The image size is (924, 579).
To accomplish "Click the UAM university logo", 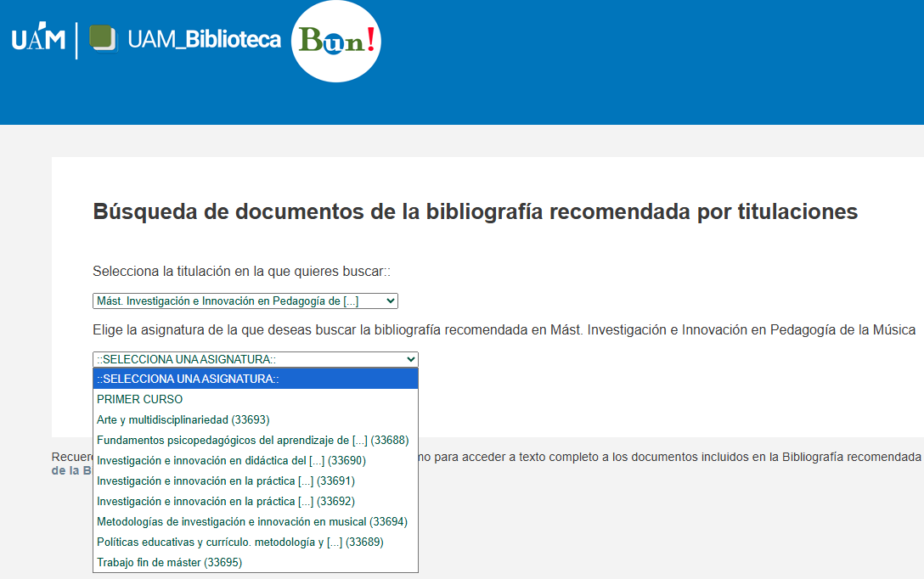I will click(38, 40).
